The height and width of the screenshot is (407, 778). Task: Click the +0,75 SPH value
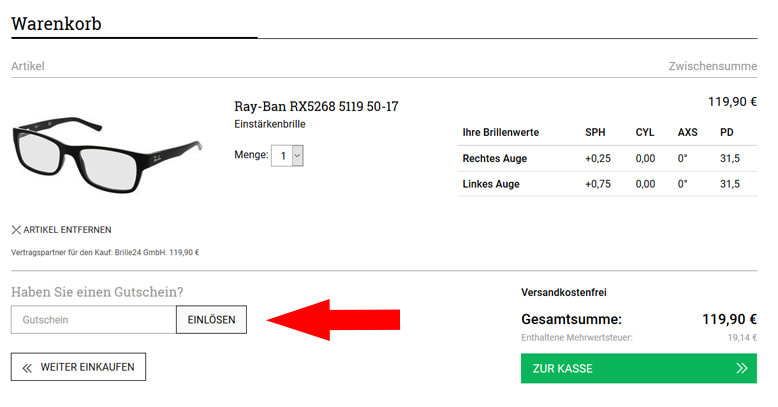pos(598,184)
